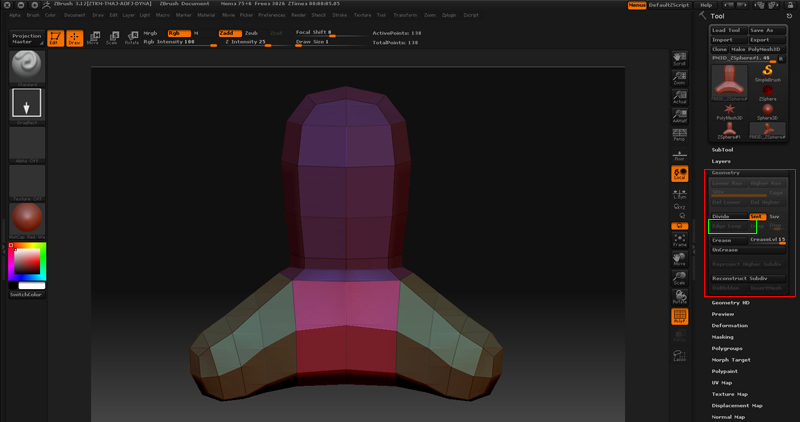Viewport: 800px width, 422px height.
Task: Choose the PolyMesh3D star tool
Action: point(730,109)
